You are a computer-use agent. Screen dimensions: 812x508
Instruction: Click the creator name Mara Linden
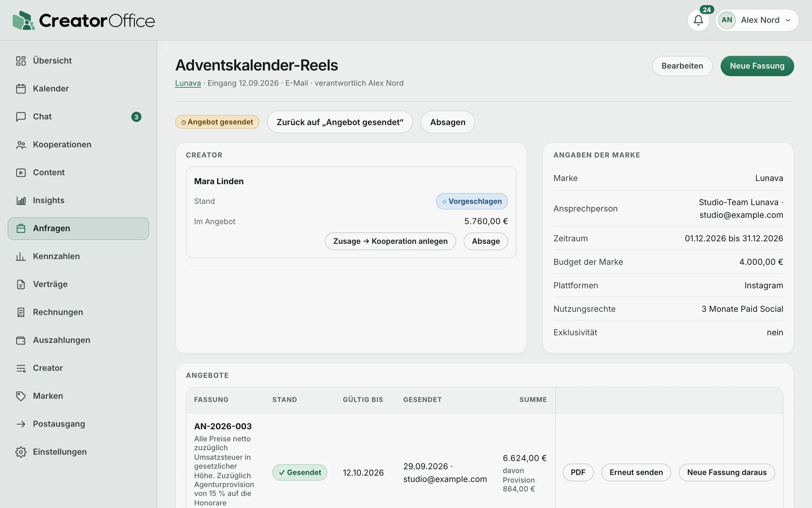point(219,181)
